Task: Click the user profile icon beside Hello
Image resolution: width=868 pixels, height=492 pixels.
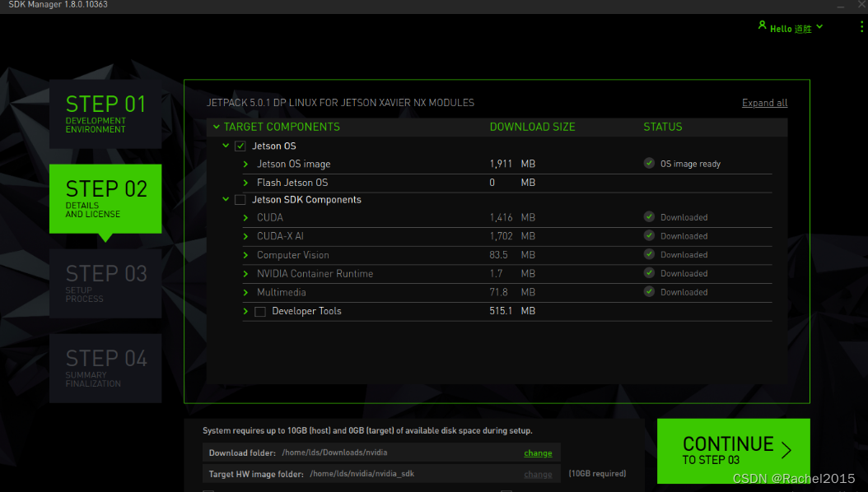Action: [763, 25]
